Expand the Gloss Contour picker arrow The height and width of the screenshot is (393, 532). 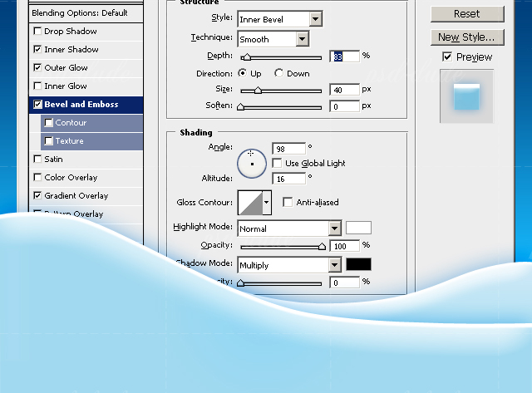(267, 203)
